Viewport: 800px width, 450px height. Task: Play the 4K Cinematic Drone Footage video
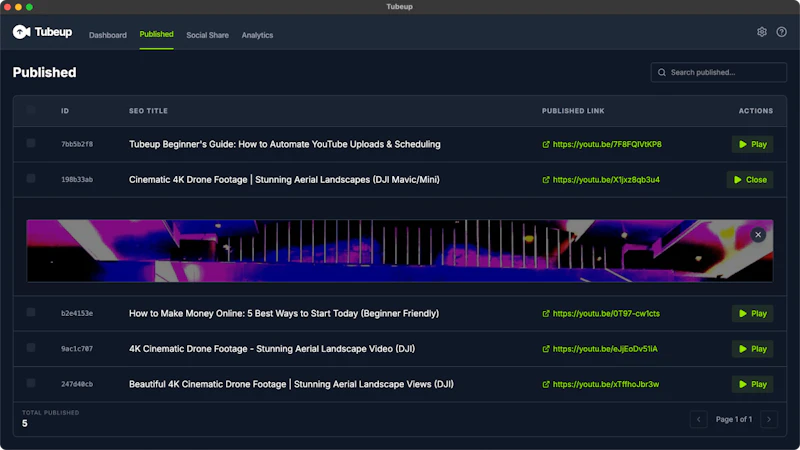(x=753, y=349)
